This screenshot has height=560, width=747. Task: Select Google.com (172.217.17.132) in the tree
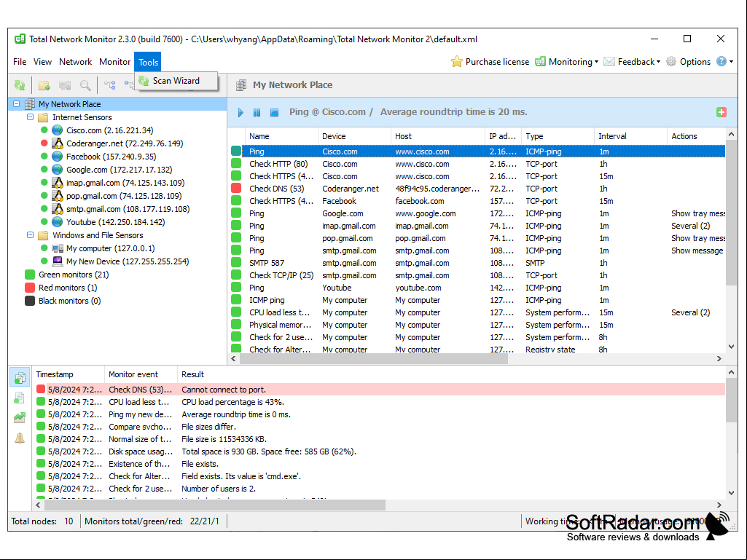(x=119, y=170)
